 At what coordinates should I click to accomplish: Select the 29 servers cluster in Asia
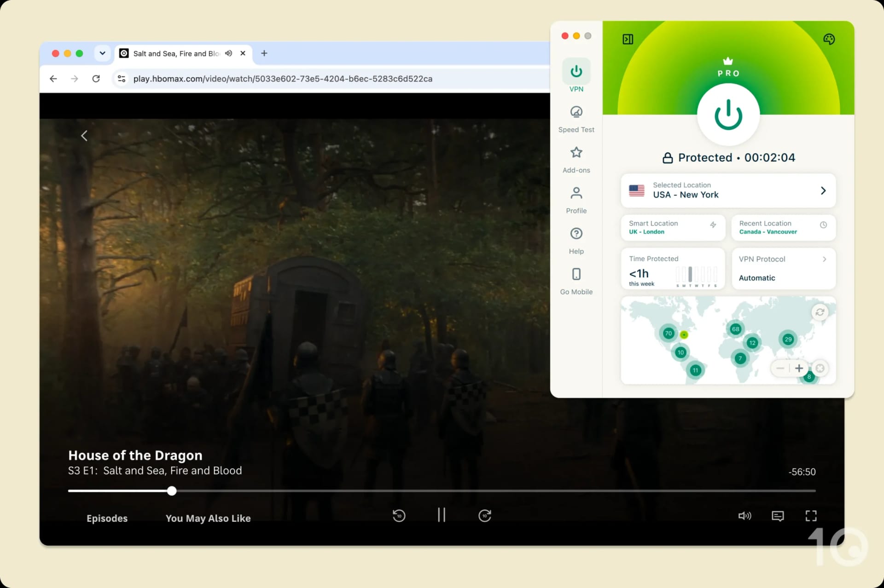tap(788, 340)
